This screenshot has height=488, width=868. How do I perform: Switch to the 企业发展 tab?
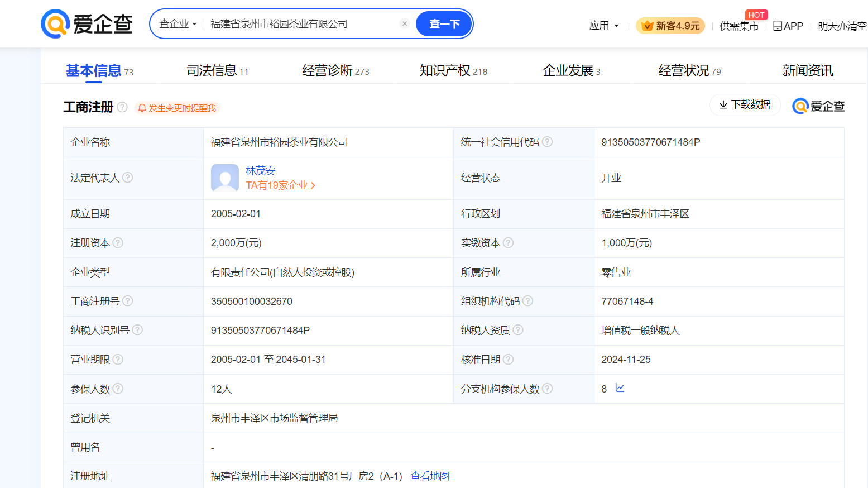(x=572, y=71)
